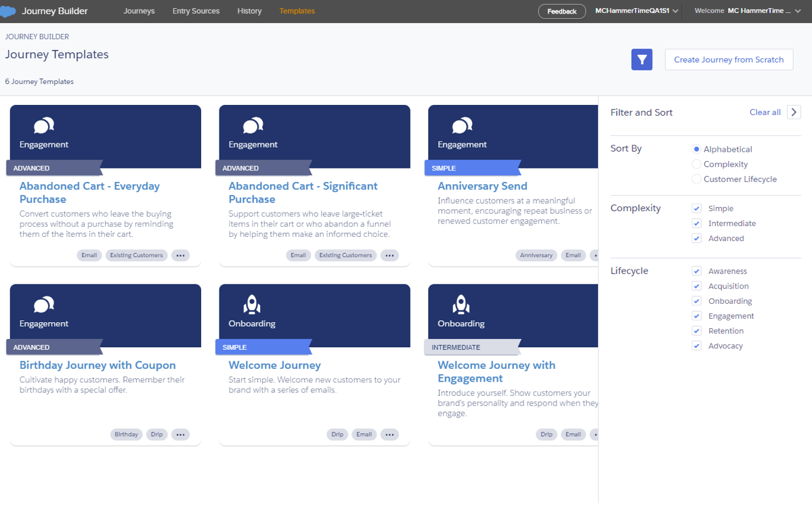Uncheck the Acquisition lifecycle checkbox
Image resolution: width=812 pixels, height=511 pixels.
696,286
